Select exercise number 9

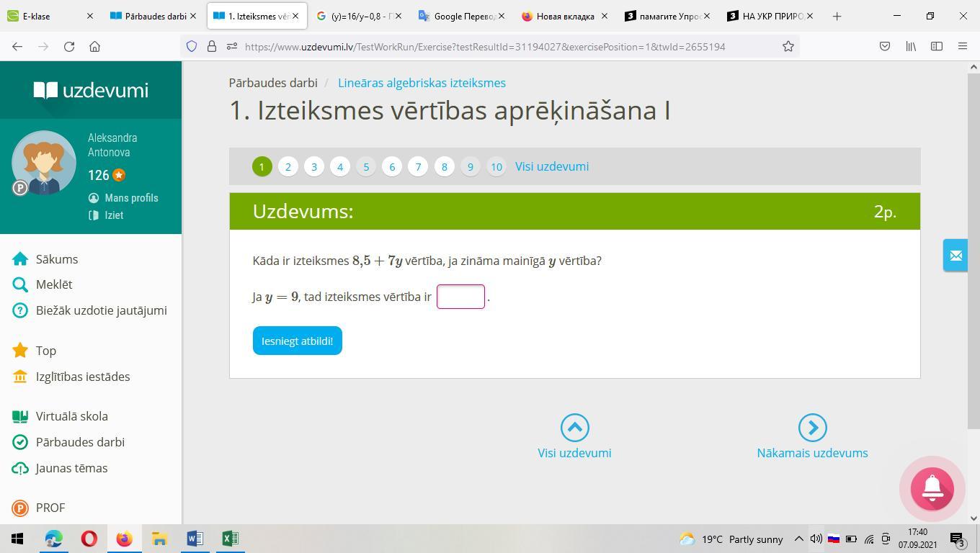pyautogui.click(x=470, y=166)
